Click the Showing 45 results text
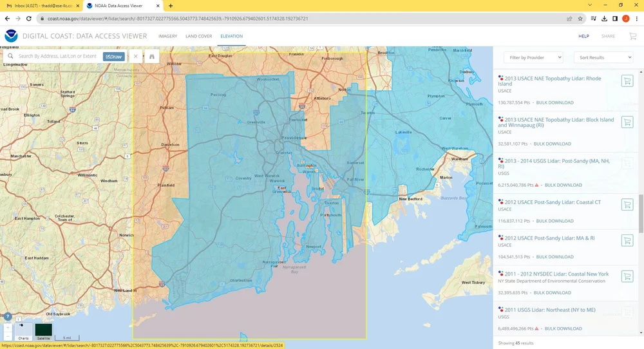 [x=515, y=343]
